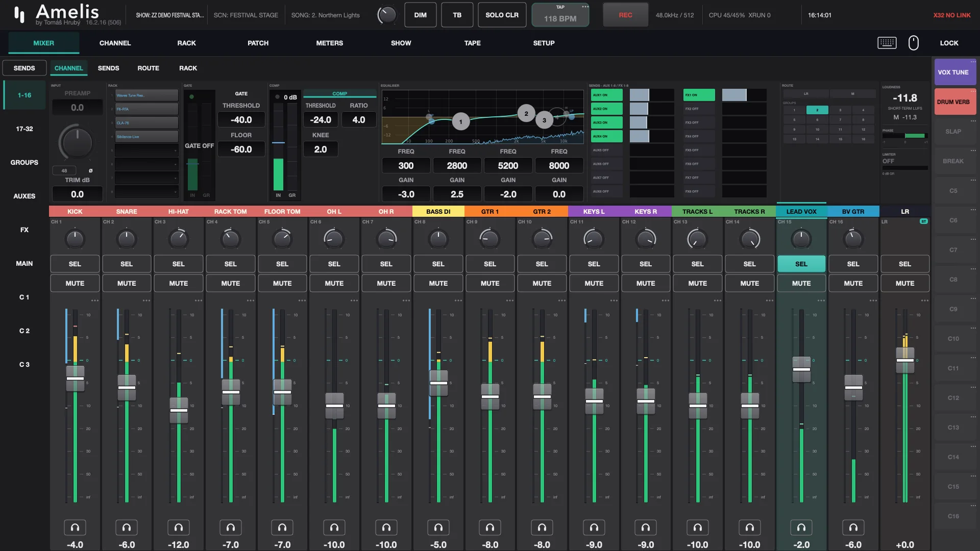Mute the LR master channel

point(905,283)
